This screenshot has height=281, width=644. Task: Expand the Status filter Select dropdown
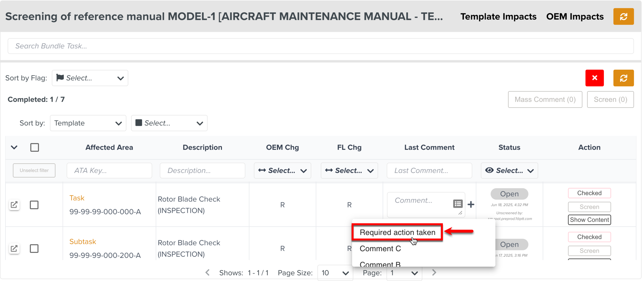pos(509,170)
